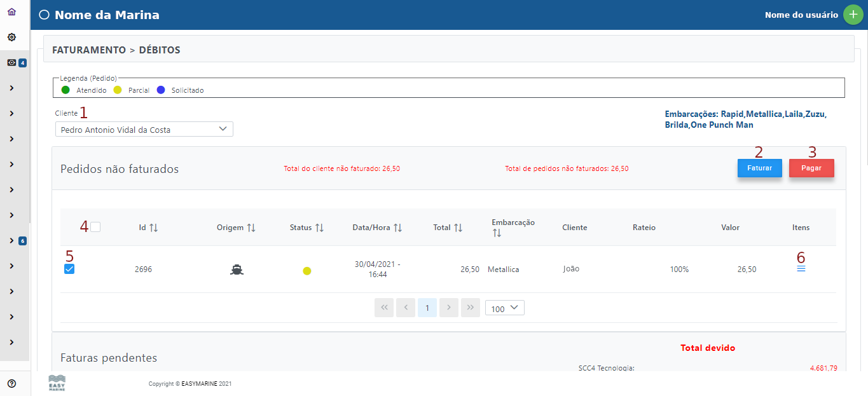The image size is (868, 396).
Task: Select page 1 in pagination
Action: (427, 308)
